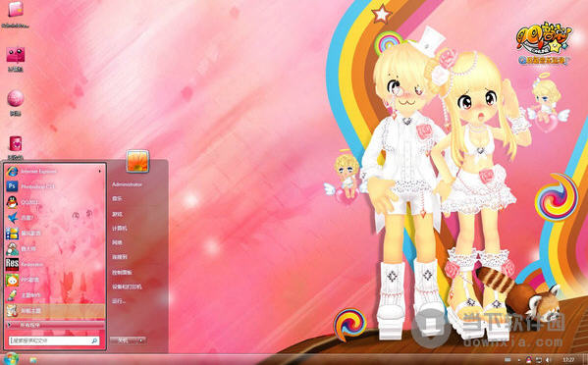
Task: Open Windows Explorer from the taskbar
Action: point(33,360)
